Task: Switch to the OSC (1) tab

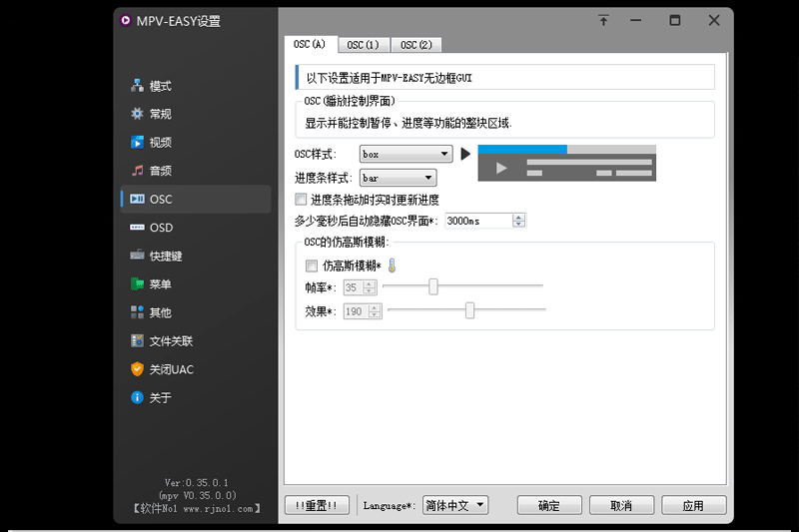Action: [x=364, y=45]
